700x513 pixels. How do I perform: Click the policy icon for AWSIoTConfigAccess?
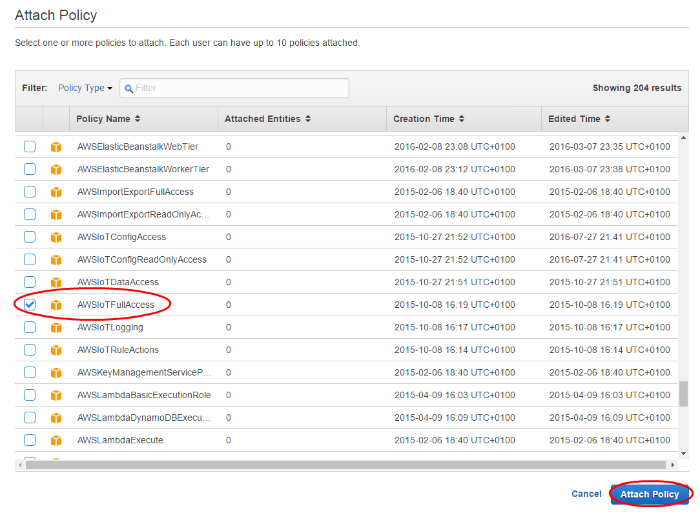56,237
